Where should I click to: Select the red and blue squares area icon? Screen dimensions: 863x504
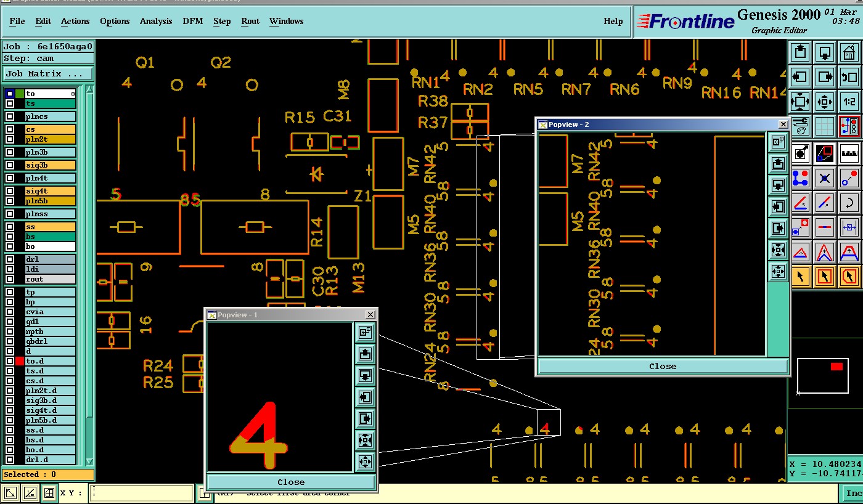click(825, 152)
